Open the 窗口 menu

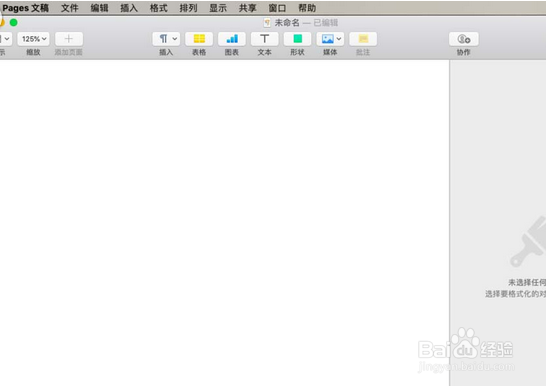pos(277,8)
